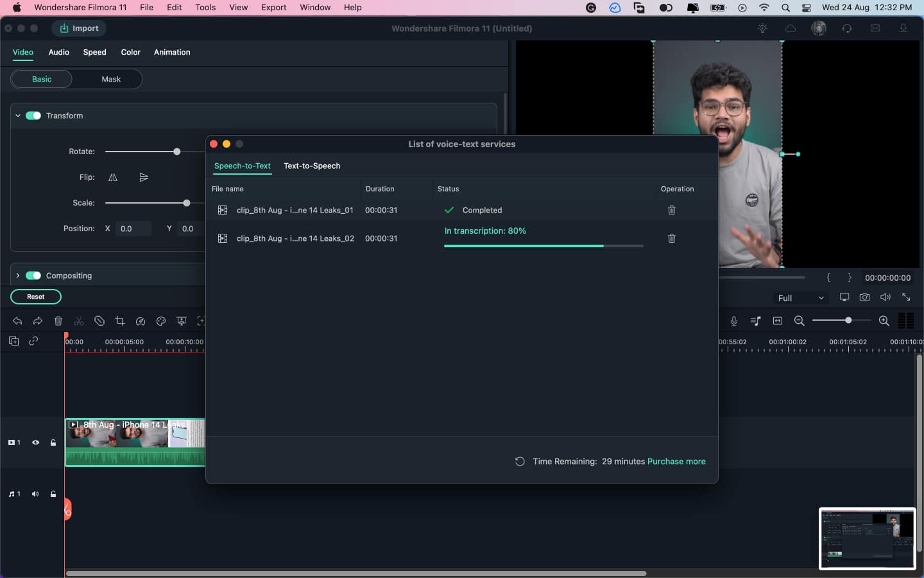Lock video track 1
The image size is (924, 578).
53,442
